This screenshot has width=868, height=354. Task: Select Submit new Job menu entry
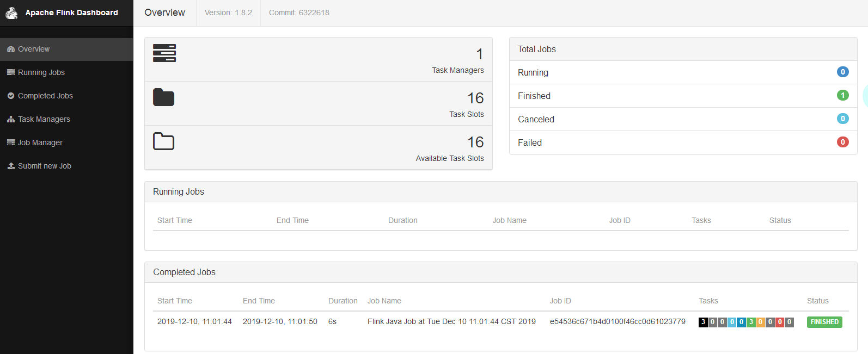tap(45, 166)
